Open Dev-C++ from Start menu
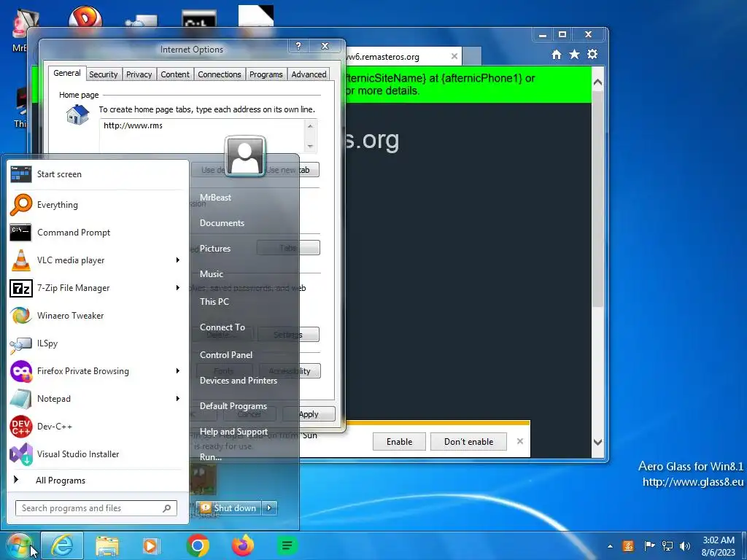The image size is (747, 560). pos(96,426)
